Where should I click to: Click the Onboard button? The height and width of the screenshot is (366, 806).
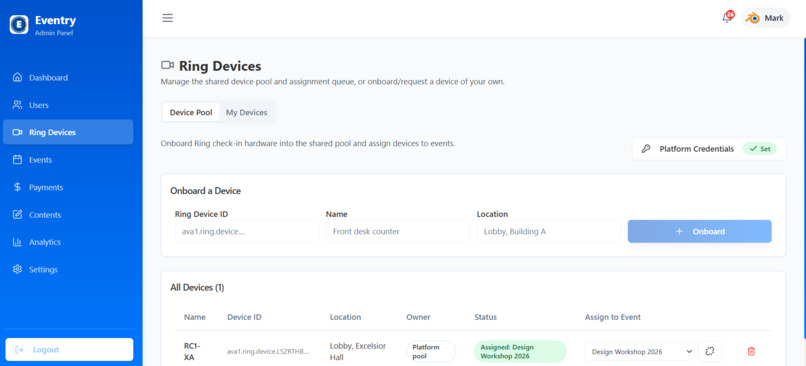point(700,231)
